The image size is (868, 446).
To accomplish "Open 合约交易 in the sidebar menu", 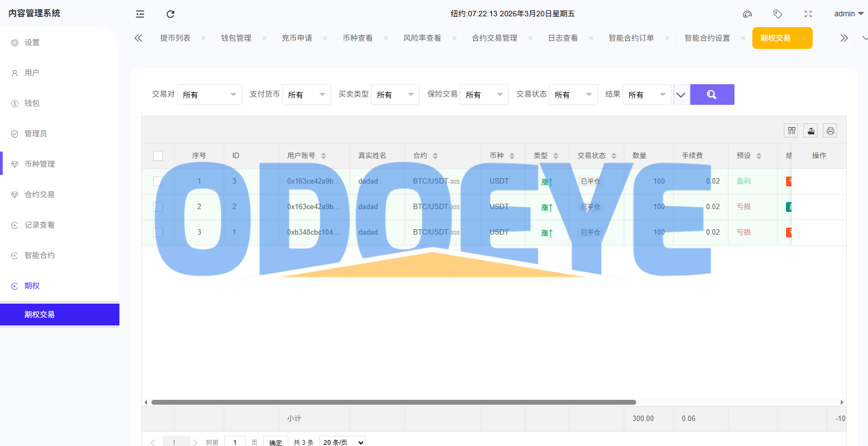I will pos(40,194).
